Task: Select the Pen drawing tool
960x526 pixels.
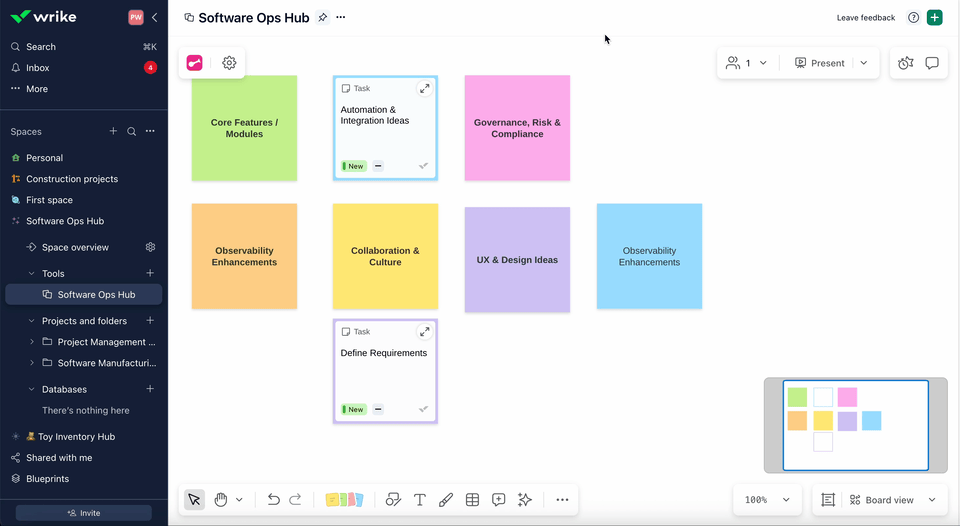Action: point(446,500)
